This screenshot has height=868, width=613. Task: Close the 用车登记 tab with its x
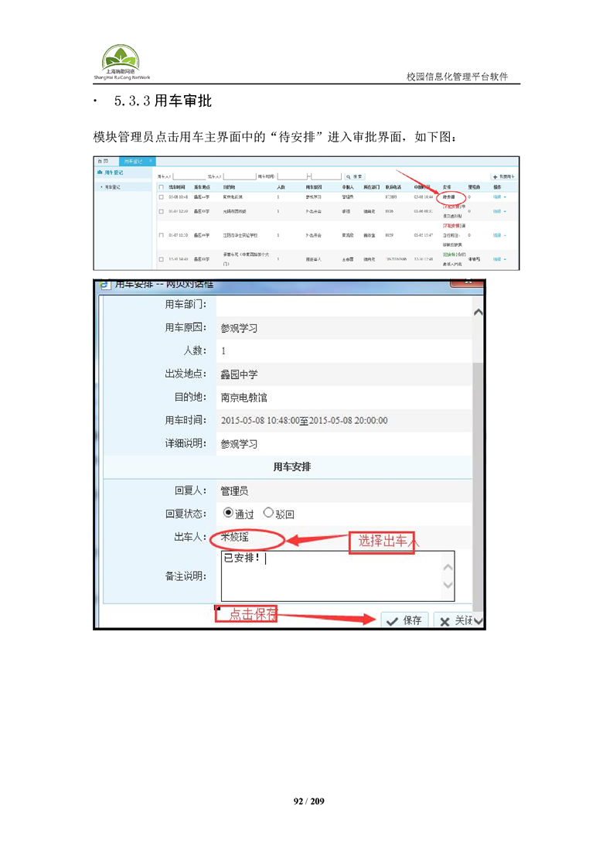(x=152, y=161)
